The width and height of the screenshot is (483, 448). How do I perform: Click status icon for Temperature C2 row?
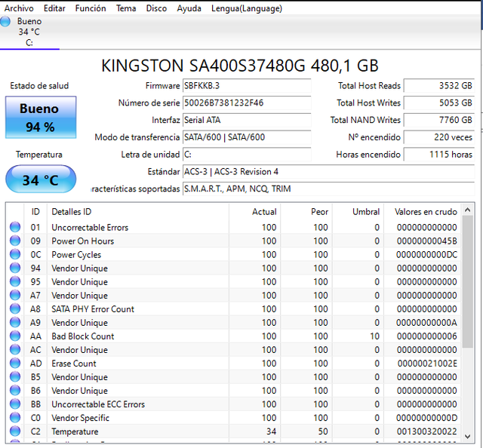pos(15,431)
